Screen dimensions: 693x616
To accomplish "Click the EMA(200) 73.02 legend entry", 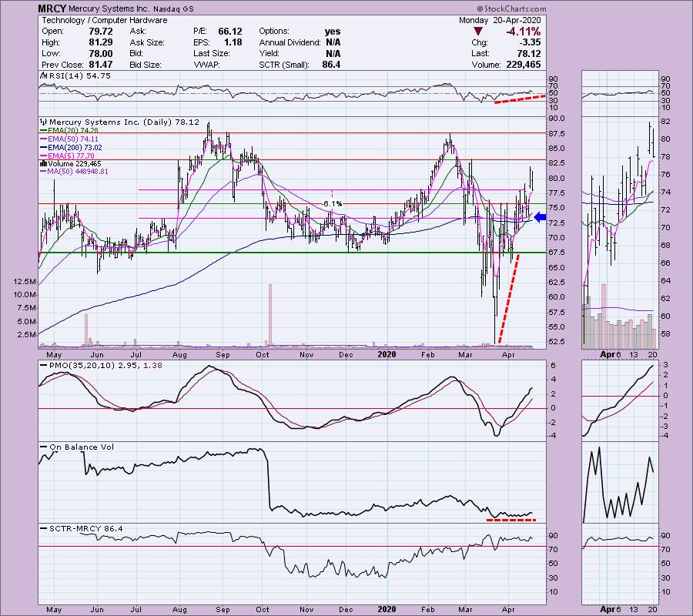I will coord(71,147).
